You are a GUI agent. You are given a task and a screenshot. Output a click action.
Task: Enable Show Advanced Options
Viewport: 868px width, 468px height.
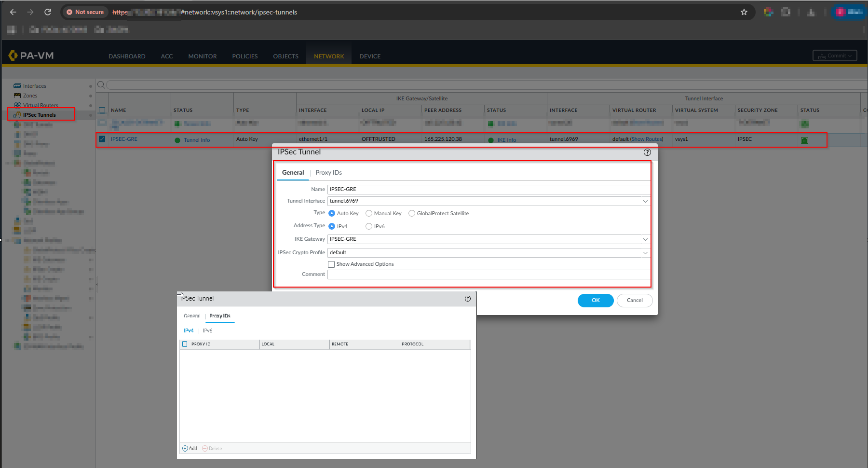pyautogui.click(x=331, y=264)
